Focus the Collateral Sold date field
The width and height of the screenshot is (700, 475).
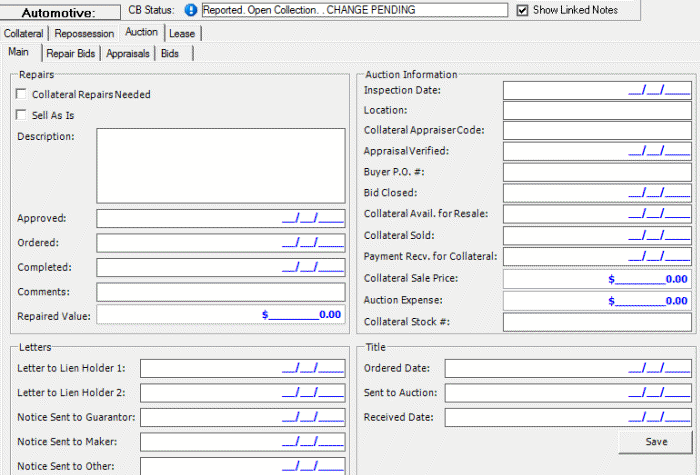597,236
